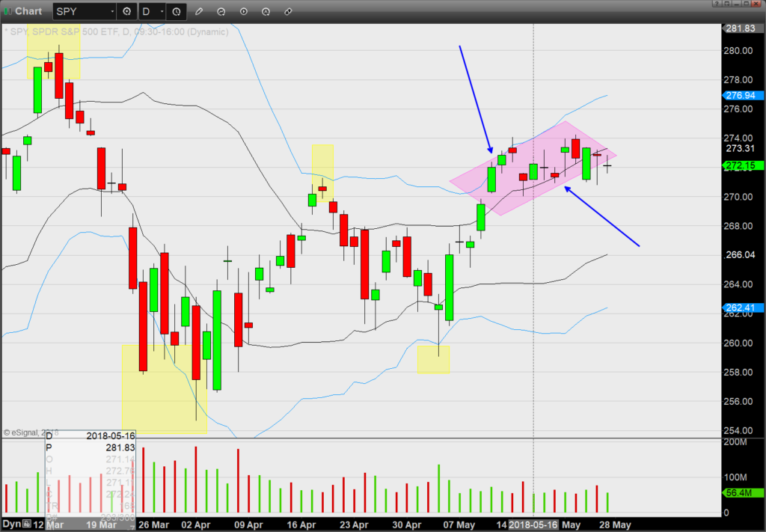Click the 280.00 price axis label
This screenshot has height=532, width=766.
(738, 50)
